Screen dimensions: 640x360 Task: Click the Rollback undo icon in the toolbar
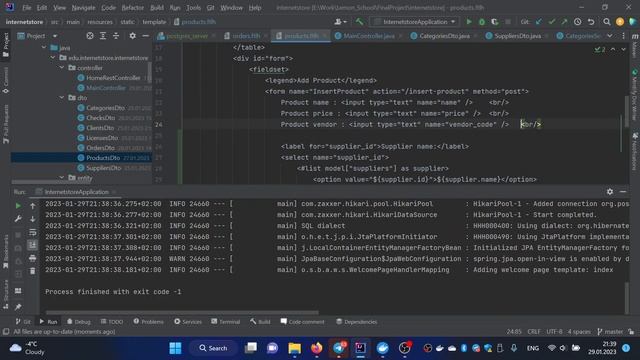(591, 22)
